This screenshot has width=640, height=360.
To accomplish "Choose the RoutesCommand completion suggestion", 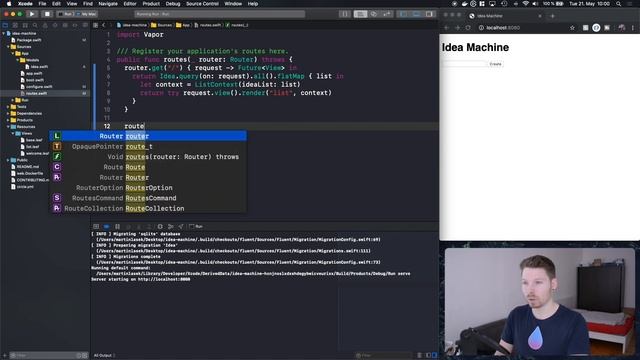I will (148, 198).
